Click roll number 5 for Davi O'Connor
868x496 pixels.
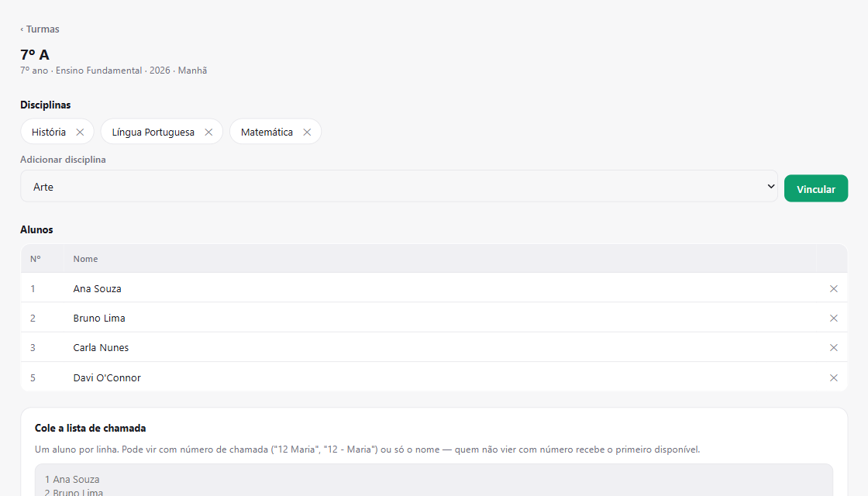tap(33, 377)
